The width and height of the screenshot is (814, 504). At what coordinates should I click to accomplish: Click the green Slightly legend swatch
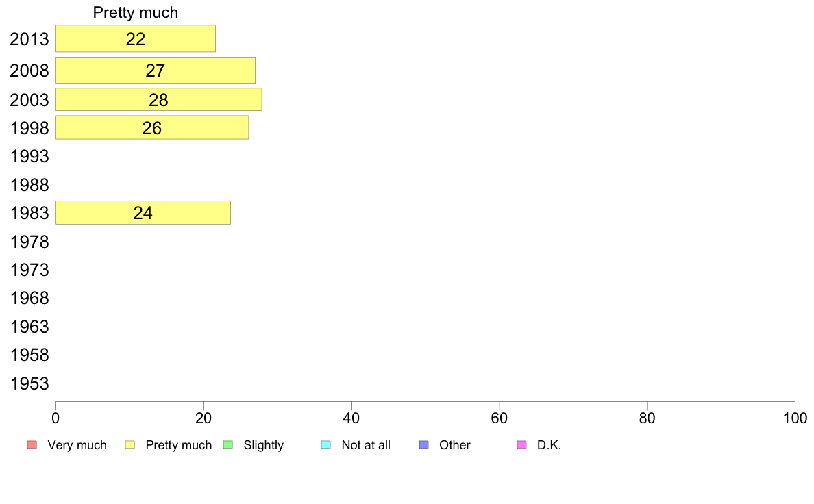pos(228,445)
